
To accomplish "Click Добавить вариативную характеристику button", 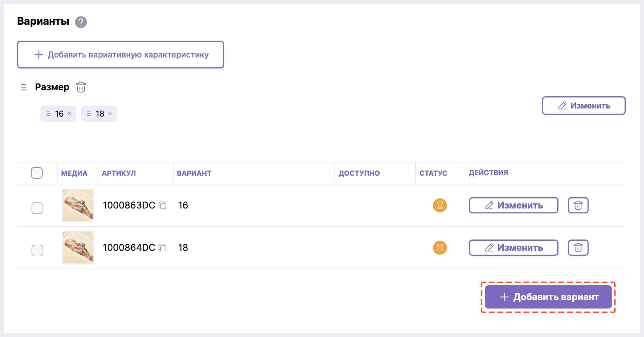I will pos(121,54).
